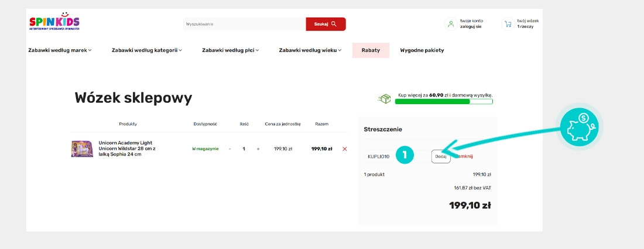Expand the 'Zabawki według płci' menu

231,50
